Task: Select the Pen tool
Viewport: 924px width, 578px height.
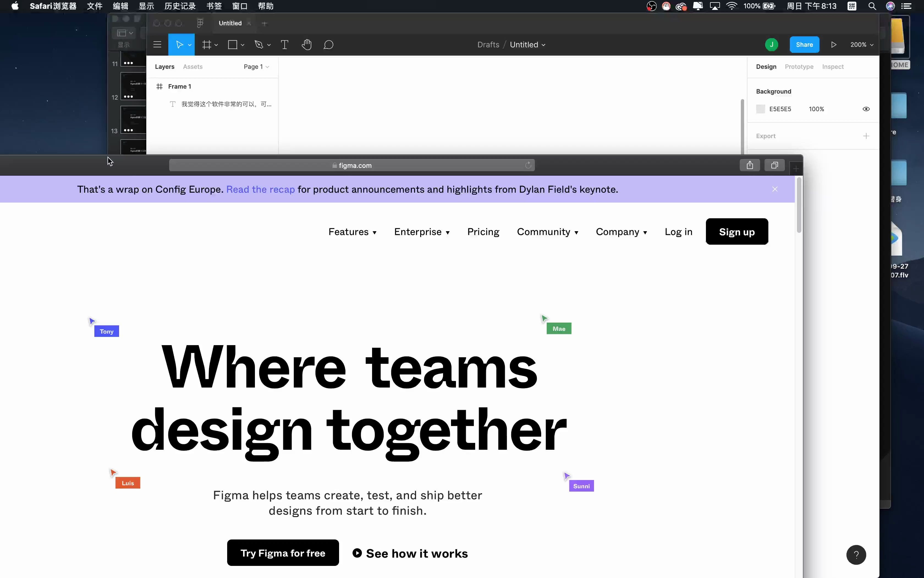Action: tap(259, 45)
